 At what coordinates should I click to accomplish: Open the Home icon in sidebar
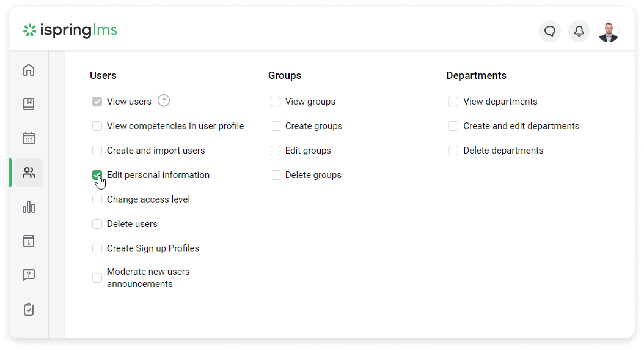click(x=29, y=70)
